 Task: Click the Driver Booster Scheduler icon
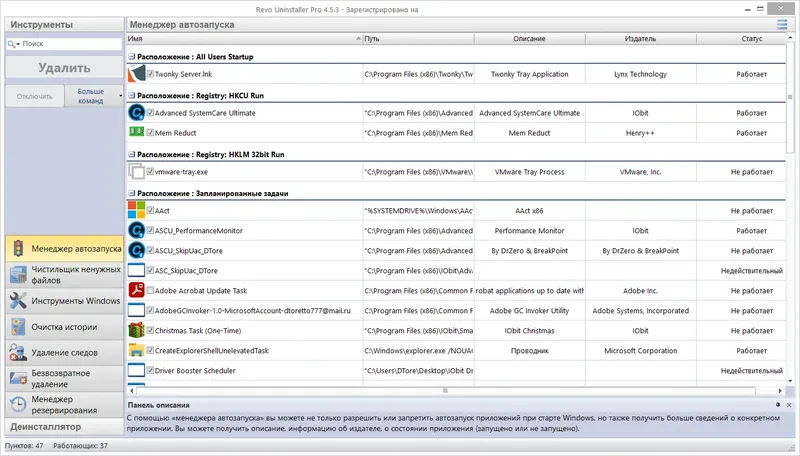point(136,370)
